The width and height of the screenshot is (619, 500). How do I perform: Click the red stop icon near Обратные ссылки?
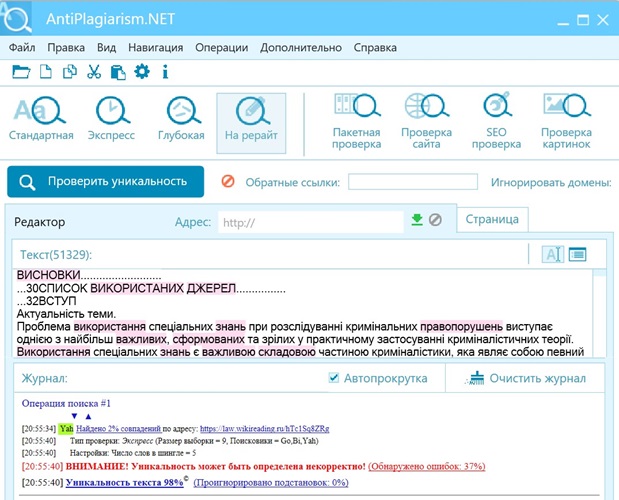click(x=228, y=182)
